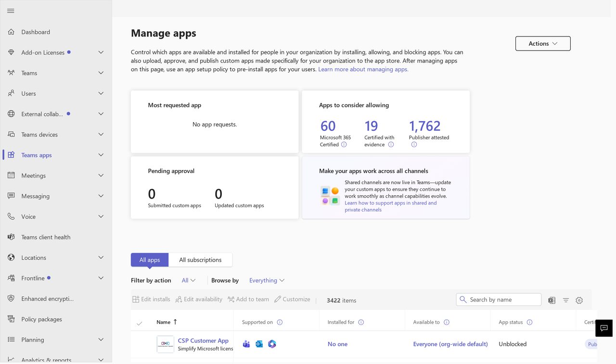Open column settings gear icon
This screenshot has width=616, height=364.
[579, 300]
